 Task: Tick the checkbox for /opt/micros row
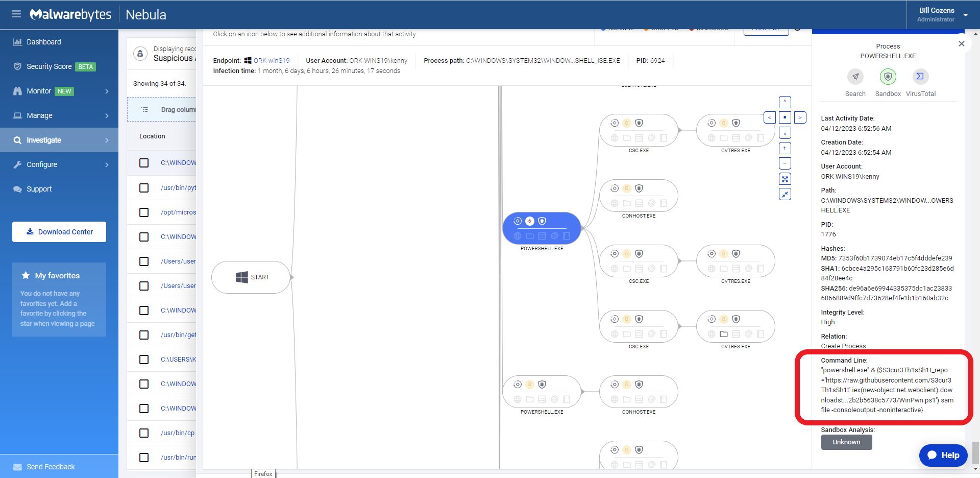144,212
